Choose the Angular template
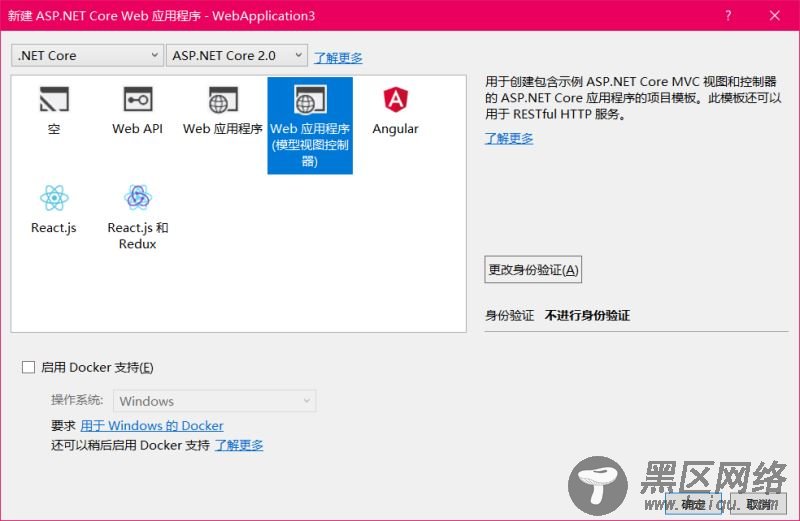Image resolution: width=800 pixels, height=521 pixels. click(395, 111)
